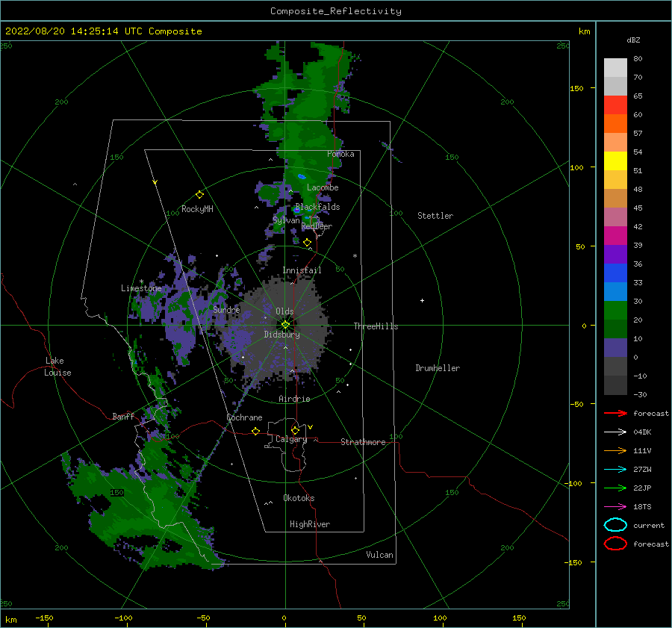Viewport: 672px width, 628px height.
Task: Select the RedDeer label
Action: [317, 226]
